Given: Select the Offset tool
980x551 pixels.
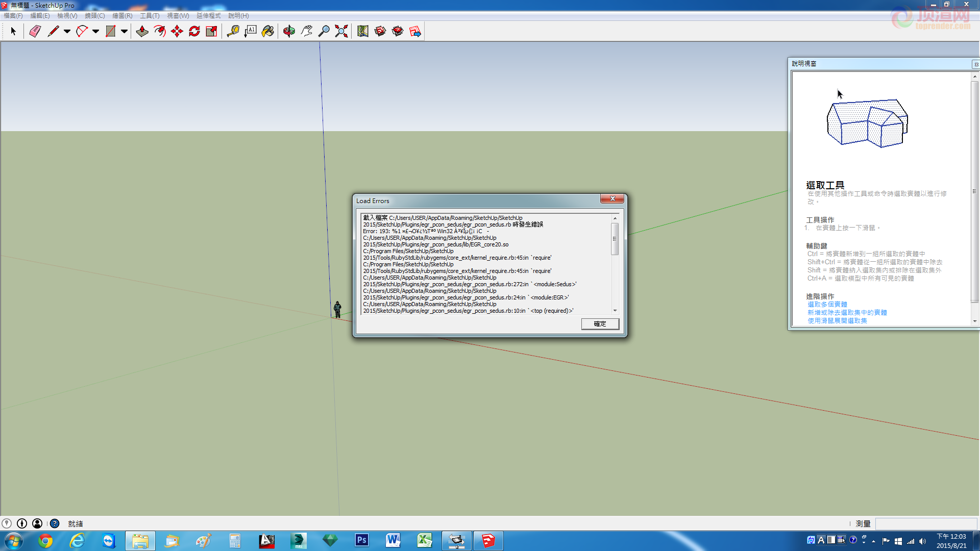Looking at the screenshot, I should pos(160,32).
